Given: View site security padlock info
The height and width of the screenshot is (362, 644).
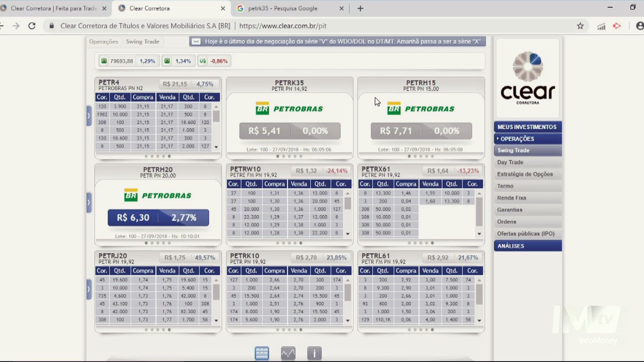Looking at the screenshot, I should [51, 26].
